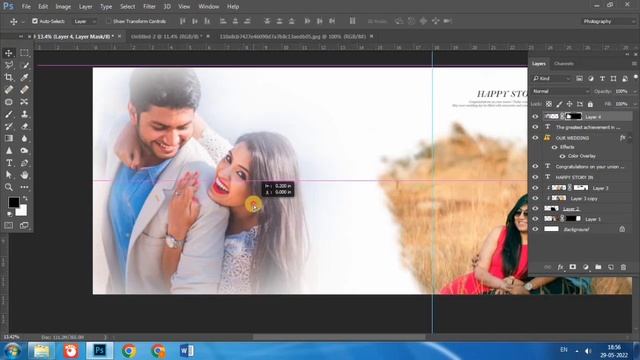Hide the Background layer eye icon
The image size is (640, 360).
pyautogui.click(x=535, y=229)
